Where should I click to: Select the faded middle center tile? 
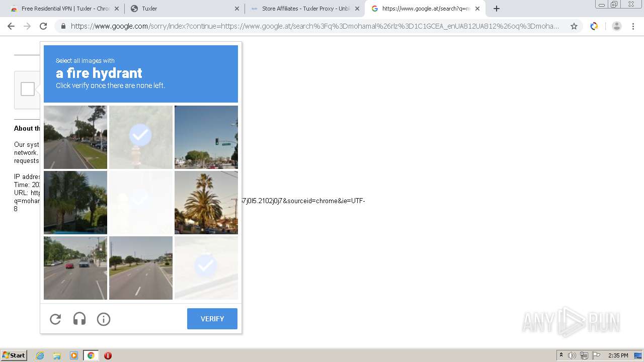(x=141, y=203)
